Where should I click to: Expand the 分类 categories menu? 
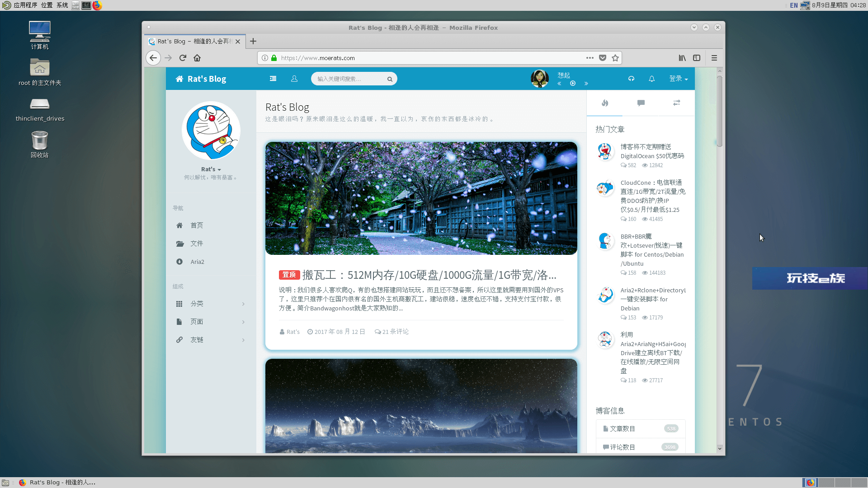[211, 304]
